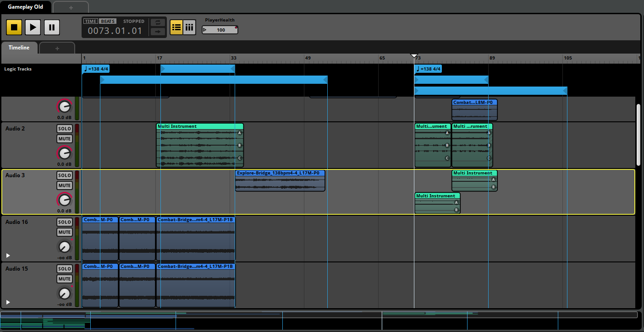
Task: Click Audio 15 volume knob
Action: tap(65, 294)
